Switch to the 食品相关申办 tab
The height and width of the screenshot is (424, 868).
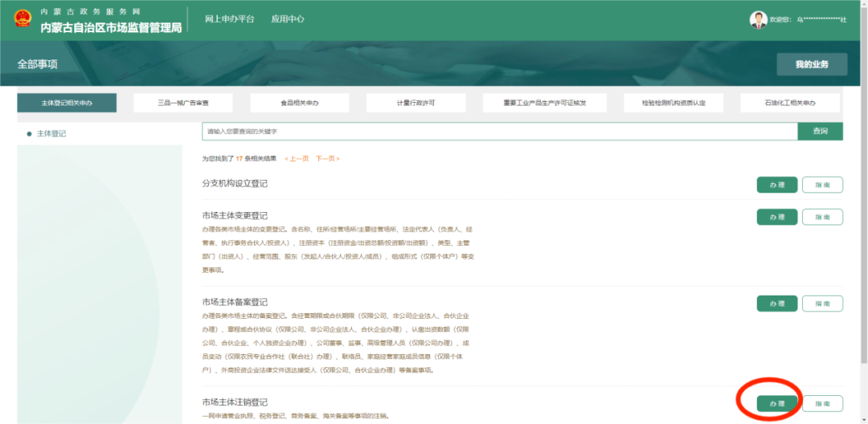coord(300,103)
